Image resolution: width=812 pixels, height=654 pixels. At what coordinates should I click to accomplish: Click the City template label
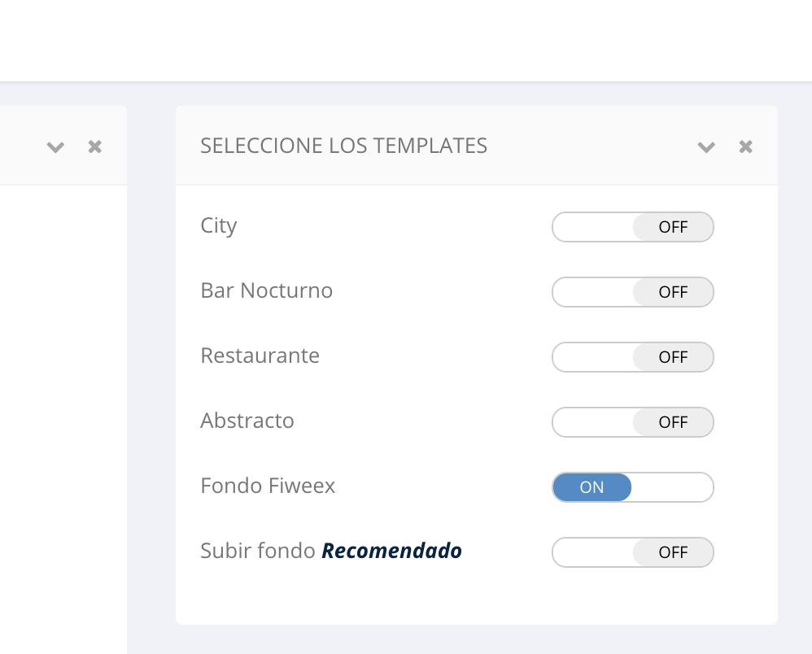coord(219,225)
